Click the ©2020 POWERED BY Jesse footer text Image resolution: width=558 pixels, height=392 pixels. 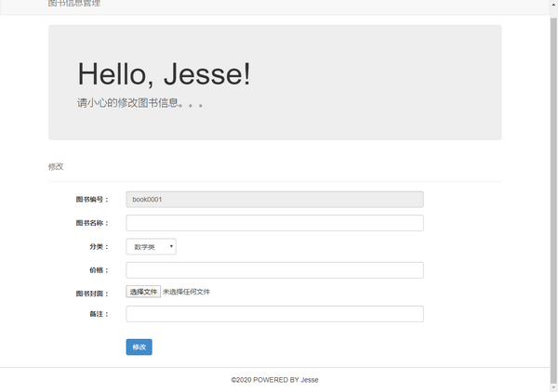pyautogui.click(x=274, y=380)
